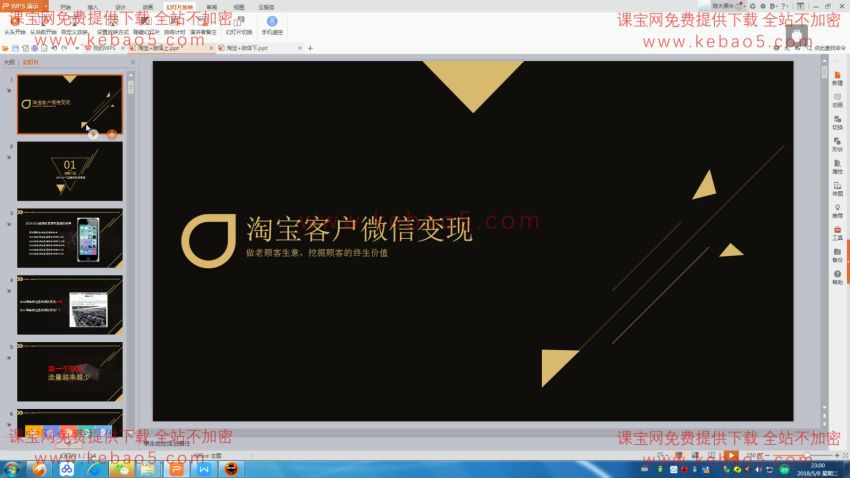Open the 演讲者备注 speaker notes tool
This screenshot has height=478, width=850.
[x=203, y=25]
